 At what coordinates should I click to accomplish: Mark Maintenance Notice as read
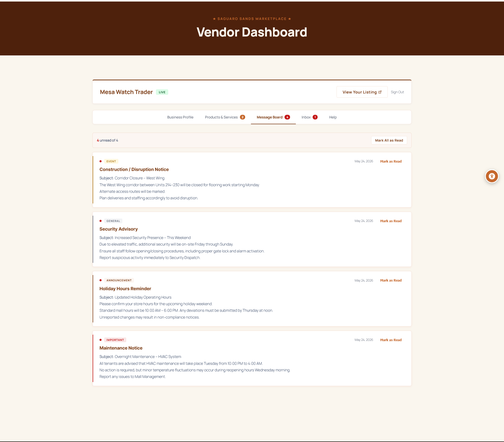point(391,340)
